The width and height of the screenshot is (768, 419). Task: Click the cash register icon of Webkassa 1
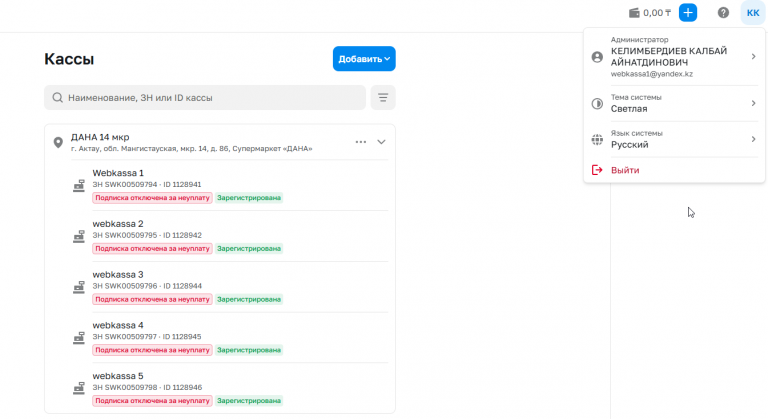pyautogui.click(x=79, y=186)
